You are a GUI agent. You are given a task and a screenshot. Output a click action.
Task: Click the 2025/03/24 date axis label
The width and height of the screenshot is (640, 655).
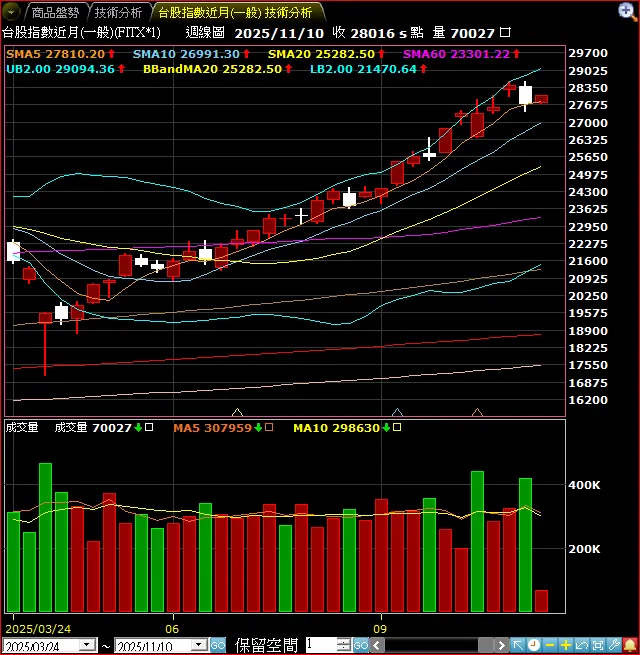(x=38, y=629)
